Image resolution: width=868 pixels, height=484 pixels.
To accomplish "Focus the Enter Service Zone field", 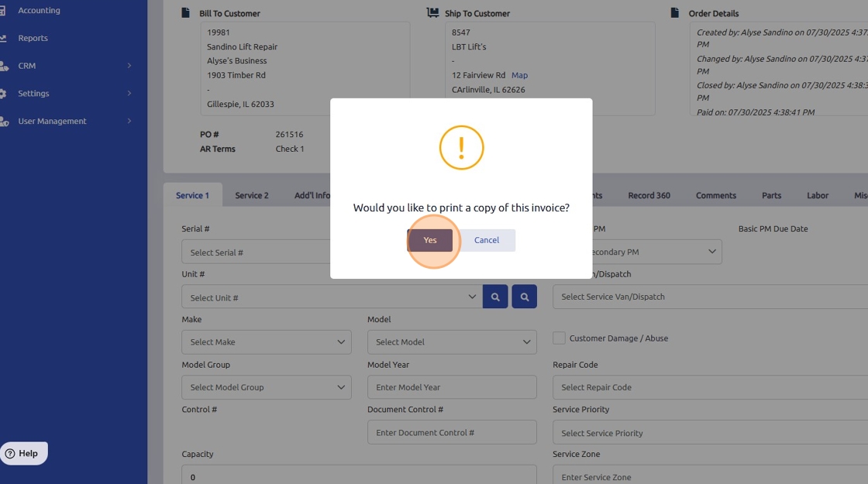I will (710, 475).
